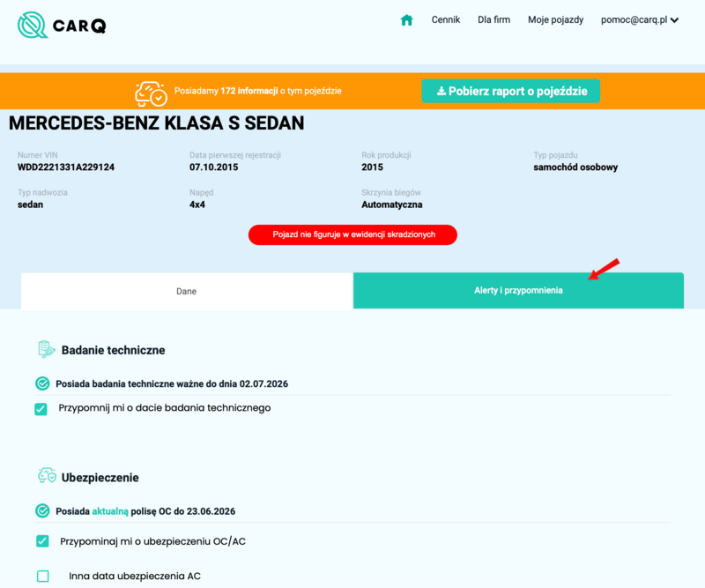The width and height of the screenshot is (705, 588).
Task: Expand the pomoc@carq.pl account dropdown
Action: [640, 19]
